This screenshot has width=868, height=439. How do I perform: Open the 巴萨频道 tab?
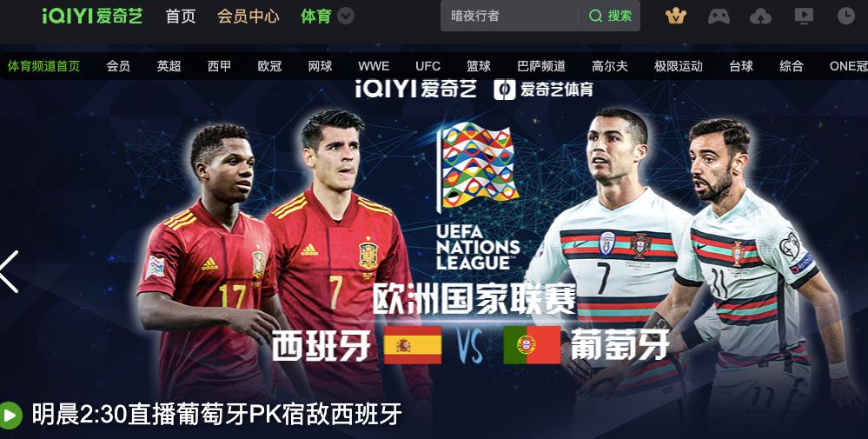541,66
